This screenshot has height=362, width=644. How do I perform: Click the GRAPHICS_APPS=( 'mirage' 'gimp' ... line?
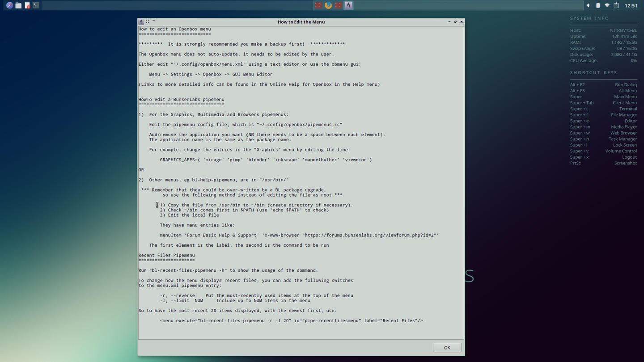[x=266, y=160]
